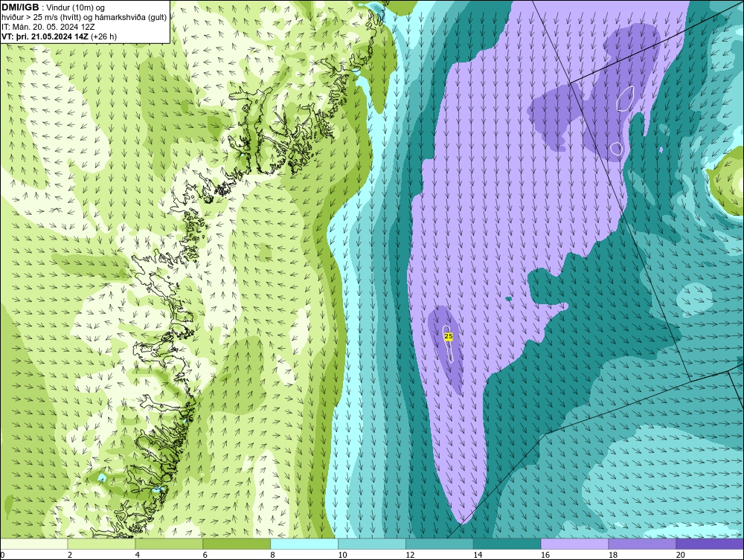Select the 14–16 m/s dark teal swatch
This screenshot has width=744, height=560.
507,544
